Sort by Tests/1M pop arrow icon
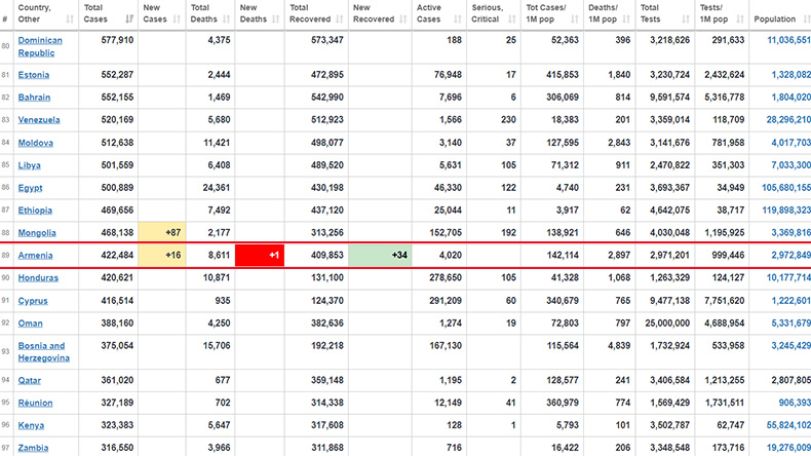Screen dimensions: 811x456 (x=740, y=19)
